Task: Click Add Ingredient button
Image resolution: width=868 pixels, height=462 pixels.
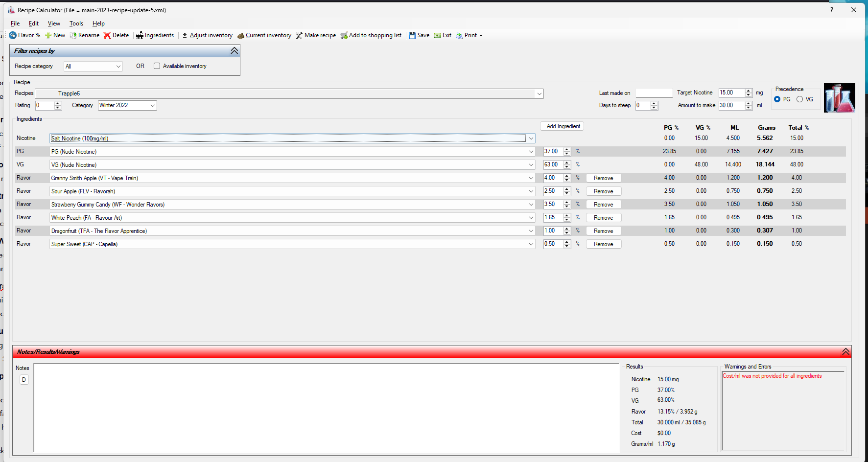Action: (562, 126)
